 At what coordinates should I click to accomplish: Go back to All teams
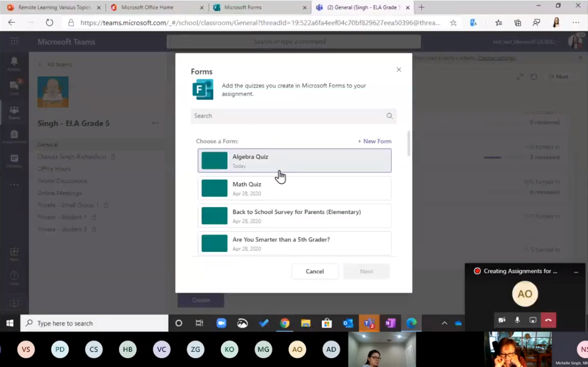pos(55,64)
